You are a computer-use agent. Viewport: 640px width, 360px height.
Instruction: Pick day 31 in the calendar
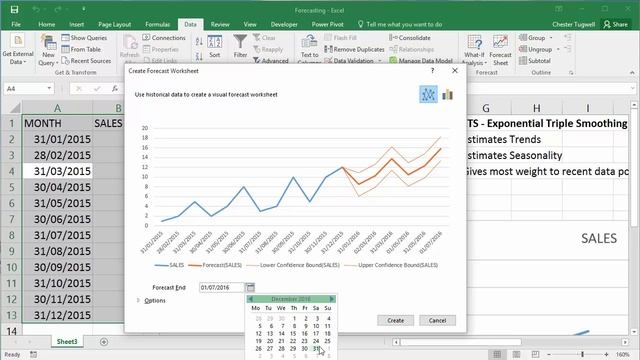(x=316, y=349)
